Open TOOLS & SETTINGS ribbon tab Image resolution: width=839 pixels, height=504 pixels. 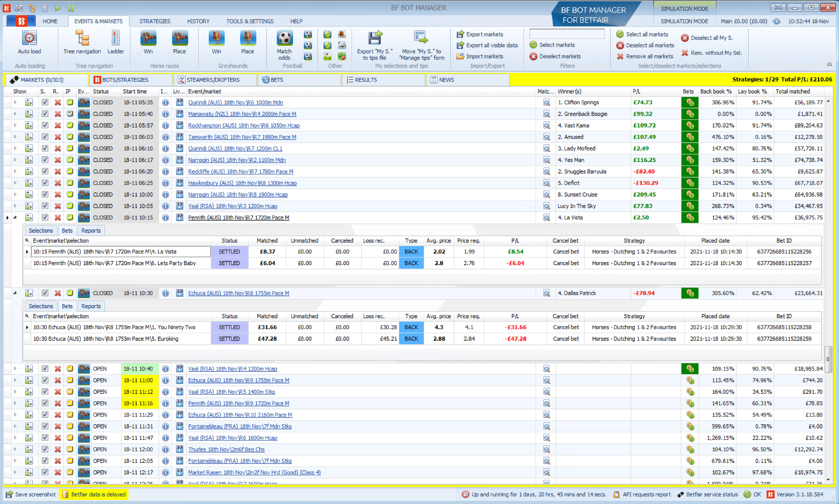click(250, 21)
